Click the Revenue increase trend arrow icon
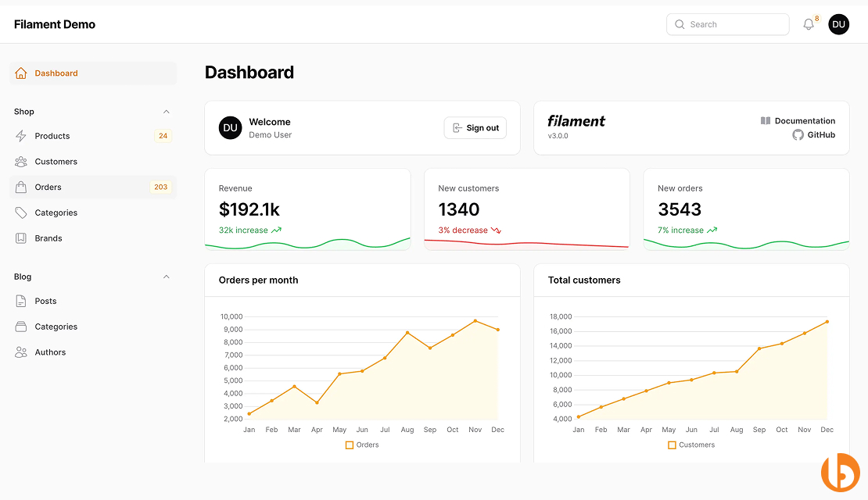Image resolution: width=868 pixels, height=500 pixels. (276, 230)
